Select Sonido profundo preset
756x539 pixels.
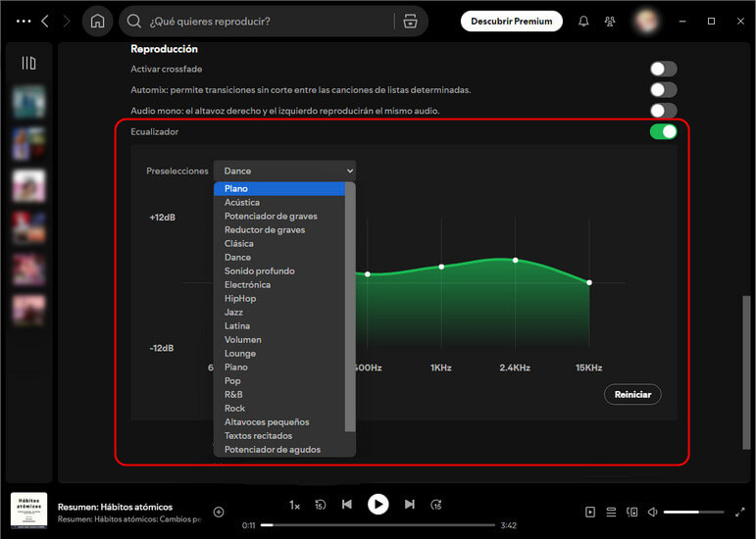tap(279, 271)
